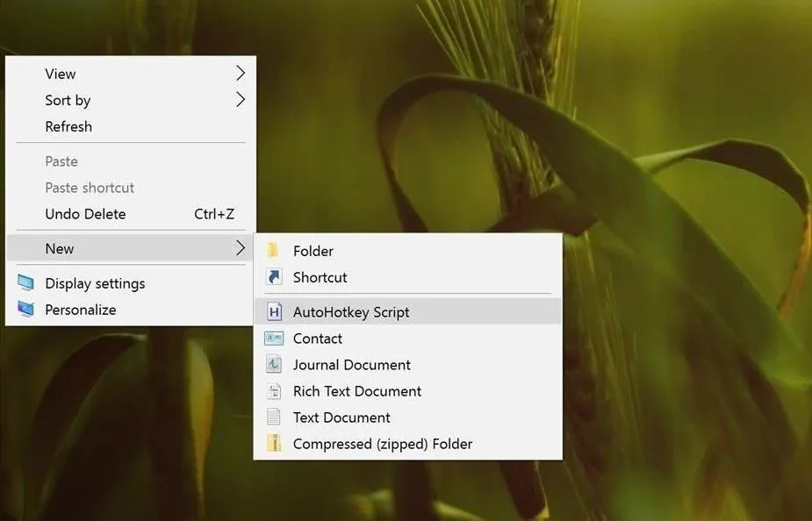Expand the View submenu arrow
Viewport: 812px width, 521px height.
(x=241, y=74)
